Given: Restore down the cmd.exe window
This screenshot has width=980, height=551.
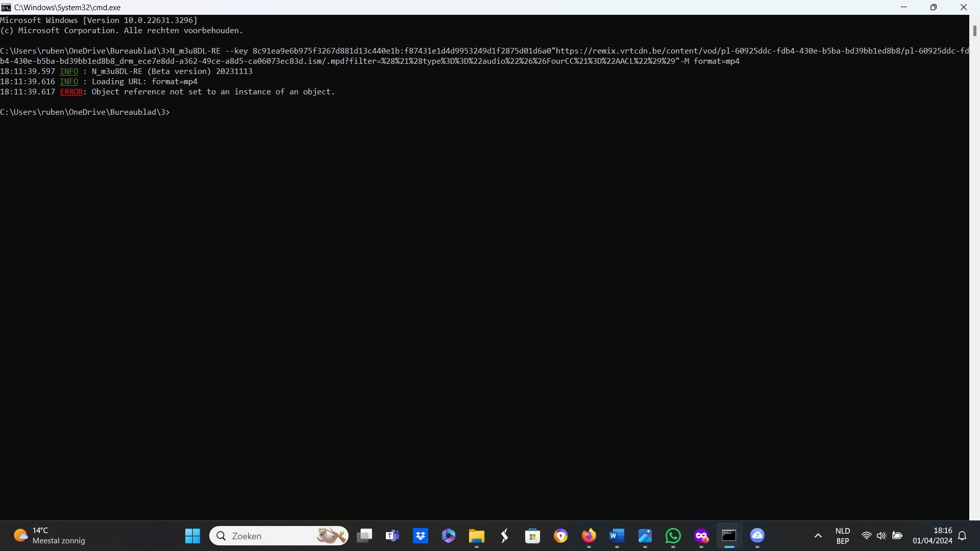Looking at the screenshot, I should pyautogui.click(x=934, y=7).
